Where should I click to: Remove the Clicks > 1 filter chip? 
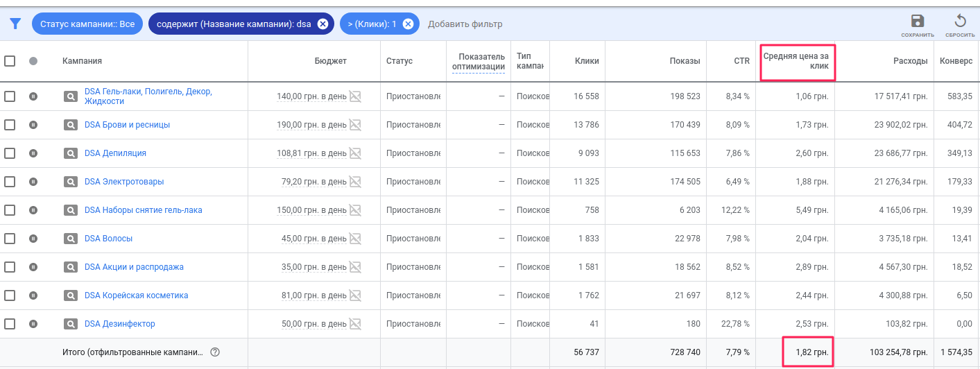408,24
